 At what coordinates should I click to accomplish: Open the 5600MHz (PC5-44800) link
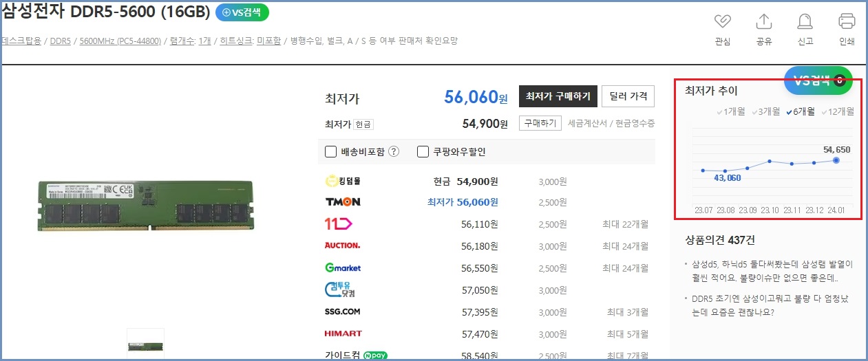point(120,41)
